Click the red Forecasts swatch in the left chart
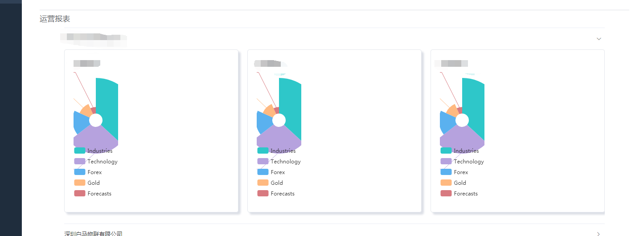Screen dimensions: 644x236 [80, 194]
